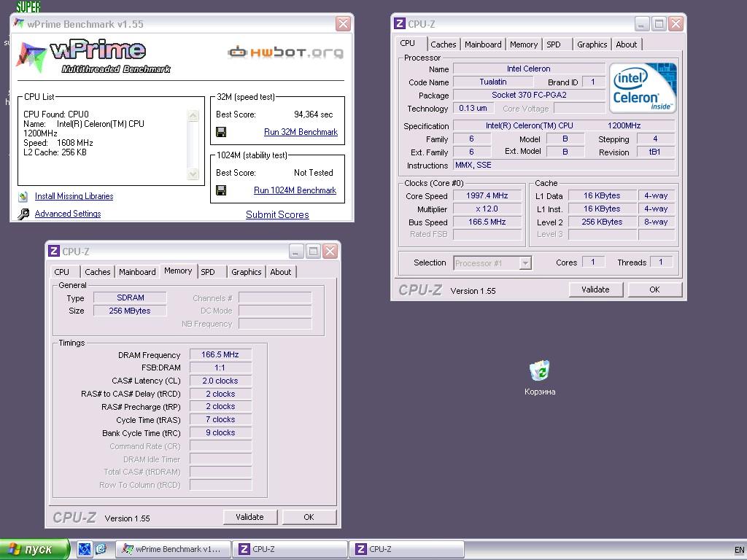Open About tab in Memory window
Image resolution: width=747 pixels, height=560 pixels.
281,272
